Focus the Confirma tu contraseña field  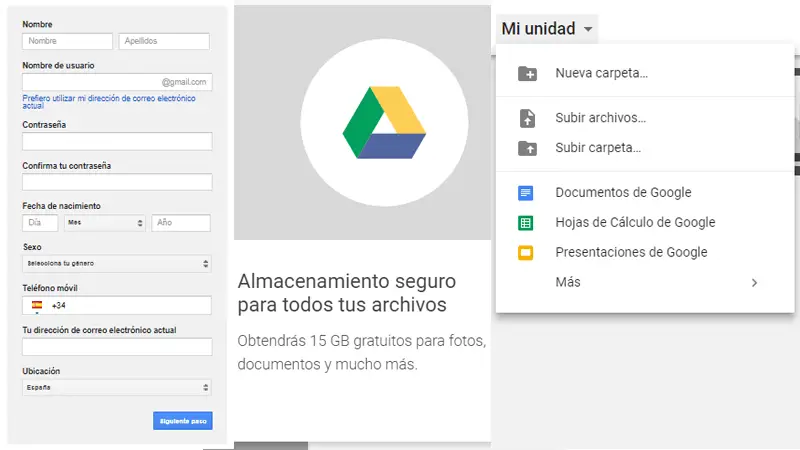coord(117,182)
